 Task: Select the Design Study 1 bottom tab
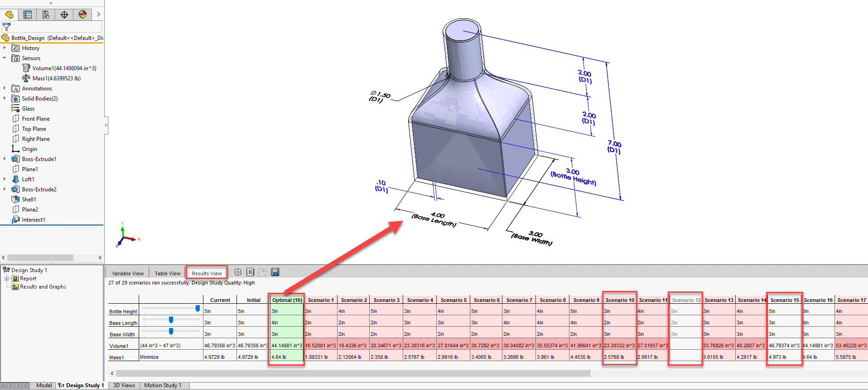tap(81, 385)
